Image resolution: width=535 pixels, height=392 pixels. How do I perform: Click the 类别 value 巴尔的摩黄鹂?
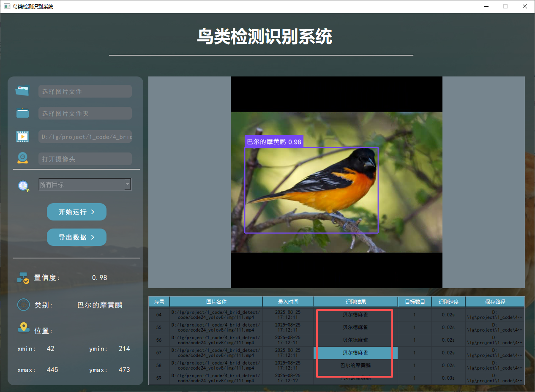100,305
